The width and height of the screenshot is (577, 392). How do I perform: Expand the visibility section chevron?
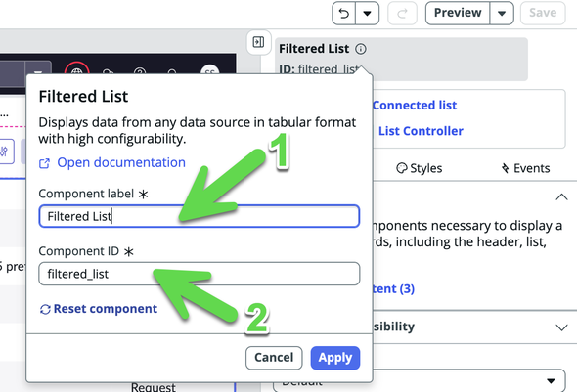tap(561, 327)
